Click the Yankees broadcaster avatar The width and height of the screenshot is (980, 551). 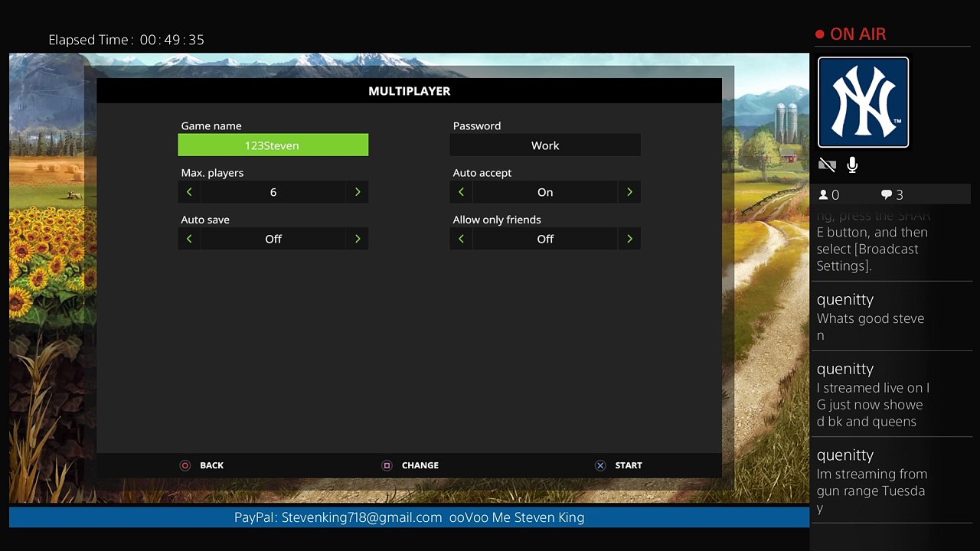click(x=863, y=103)
